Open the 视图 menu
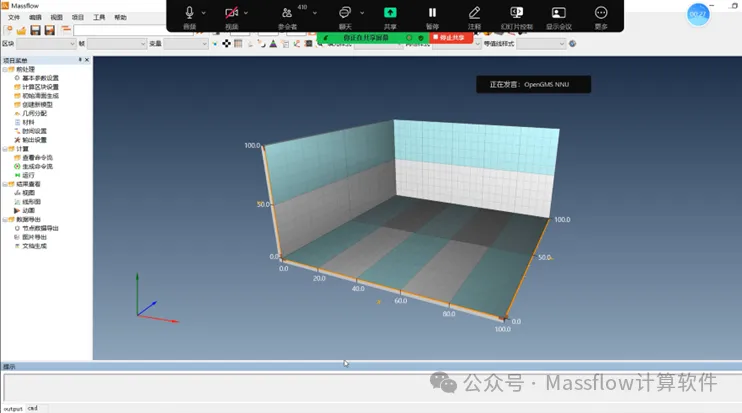This screenshot has height=413, width=742. pos(56,18)
